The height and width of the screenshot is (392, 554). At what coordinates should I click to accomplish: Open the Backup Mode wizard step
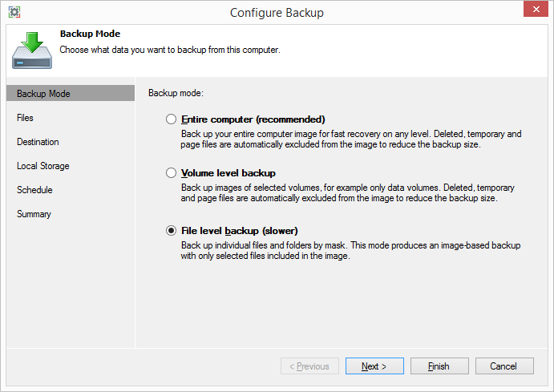click(43, 94)
